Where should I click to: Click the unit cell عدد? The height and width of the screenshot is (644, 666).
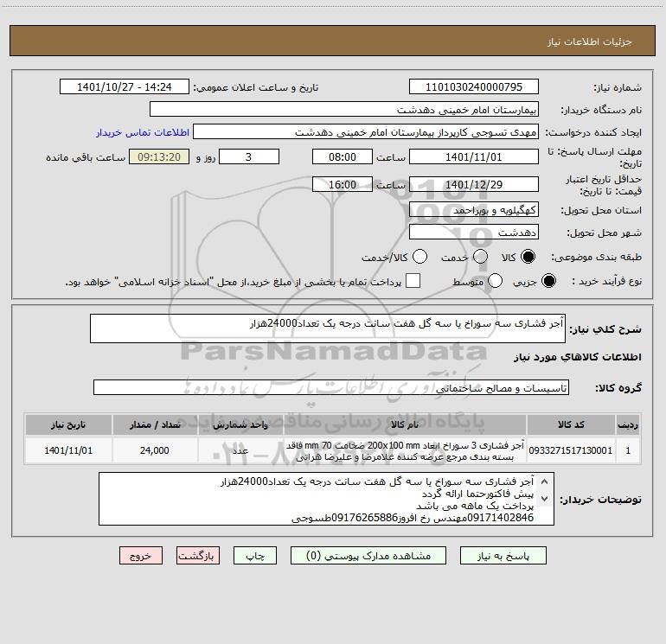(240, 450)
